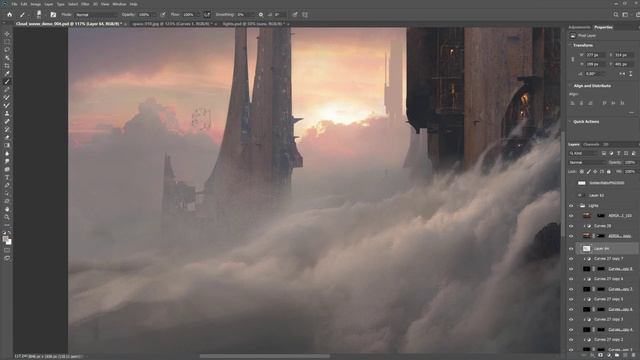Hide Curves 27 copy 7 layer
640x360 pixels.
[x=571, y=259]
